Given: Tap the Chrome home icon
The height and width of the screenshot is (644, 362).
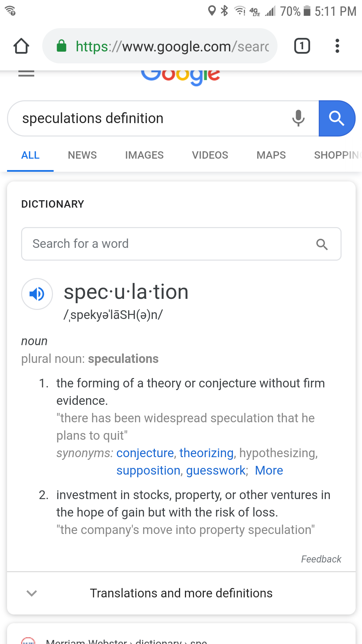Looking at the screenshot, I should pos(21,46).
